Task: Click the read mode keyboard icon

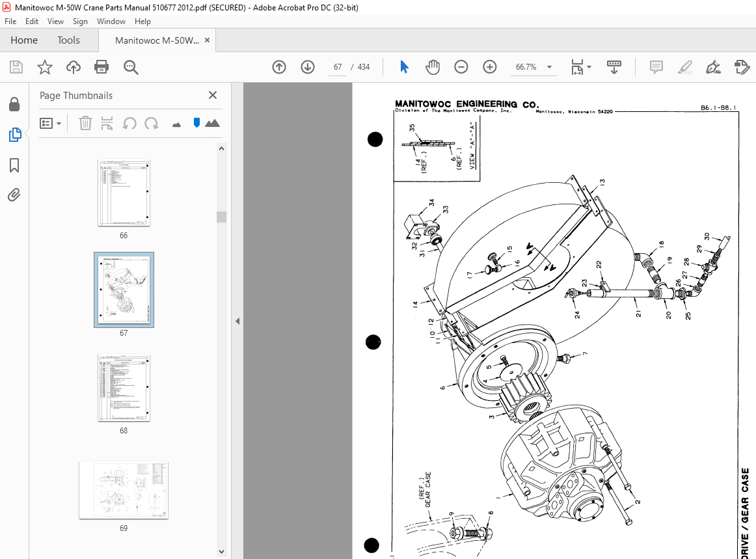Action: click(614, 67)
